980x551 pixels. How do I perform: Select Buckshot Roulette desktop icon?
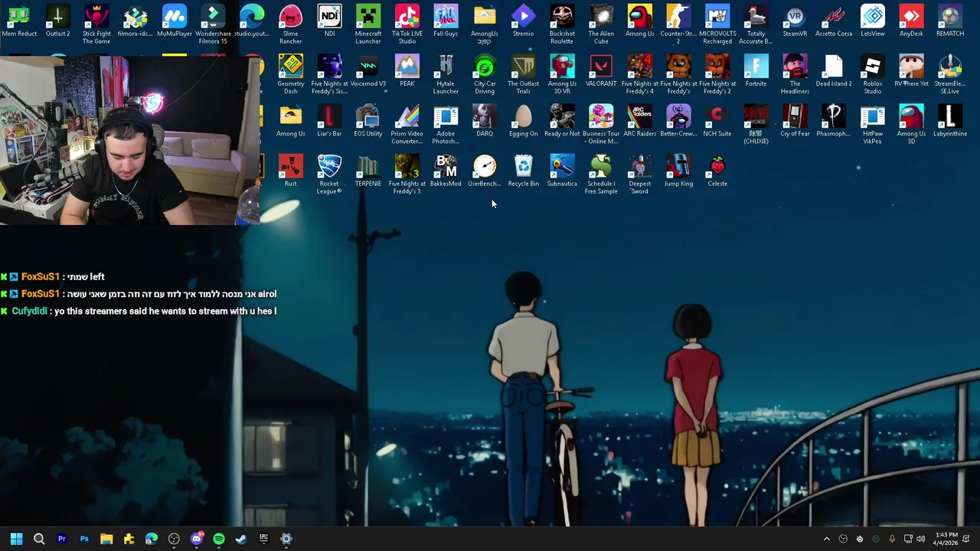point(562,24)
